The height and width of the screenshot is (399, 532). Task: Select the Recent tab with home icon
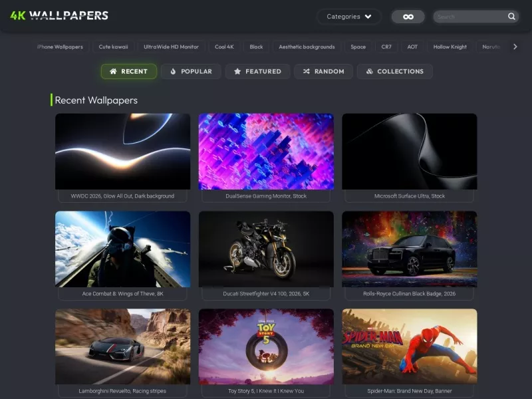tap(129, 71)
